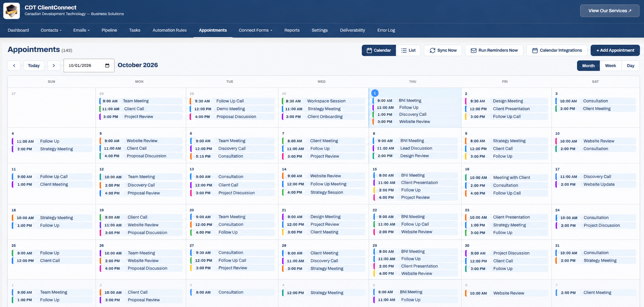
Task: Open October 30 Project Discussion appointment
Action: (506, 253)
